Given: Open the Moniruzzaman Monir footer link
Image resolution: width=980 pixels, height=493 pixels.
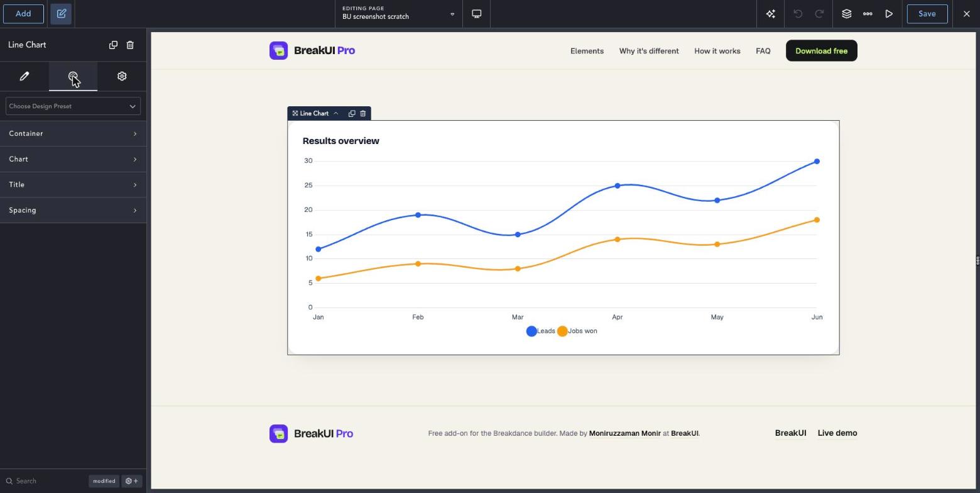Looking at the screenshot, I should (x=625, y=433).
